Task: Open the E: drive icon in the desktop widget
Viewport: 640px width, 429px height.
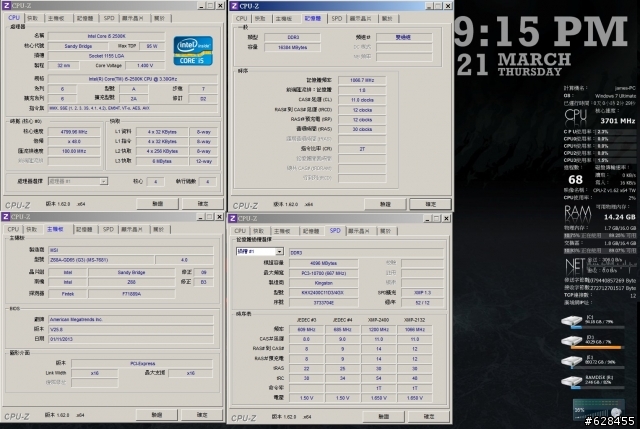Action: pyautogui.click(x=571, y=361)
